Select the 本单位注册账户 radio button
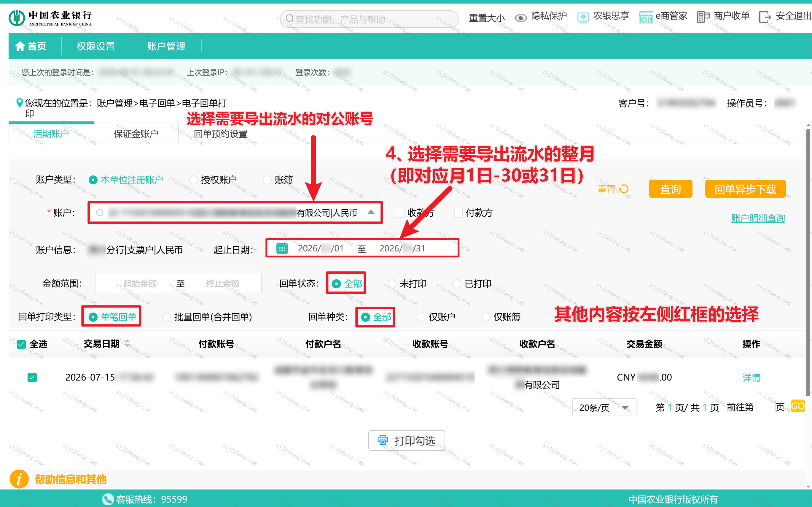812x507 pixels. [x=93, y=180]
